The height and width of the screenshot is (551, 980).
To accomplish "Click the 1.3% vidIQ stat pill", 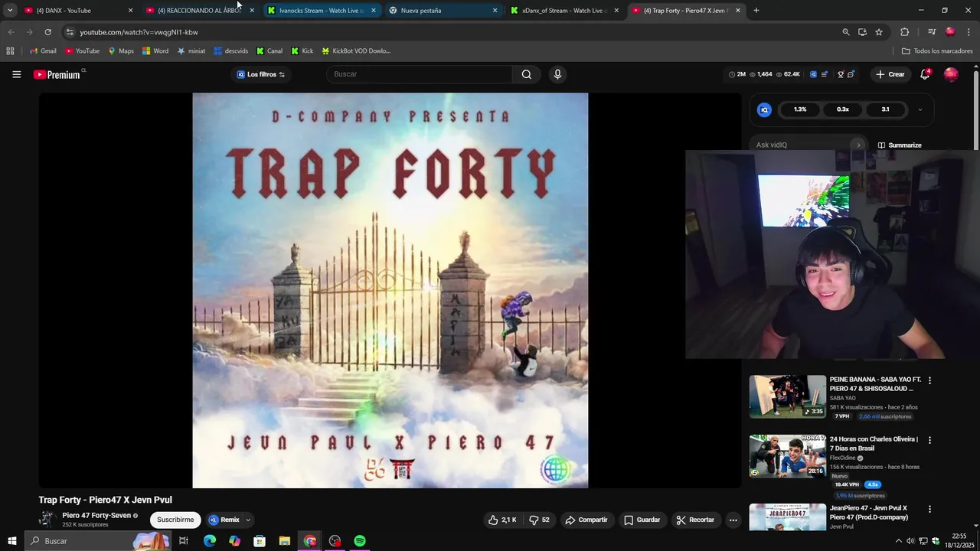I will 800,109.
